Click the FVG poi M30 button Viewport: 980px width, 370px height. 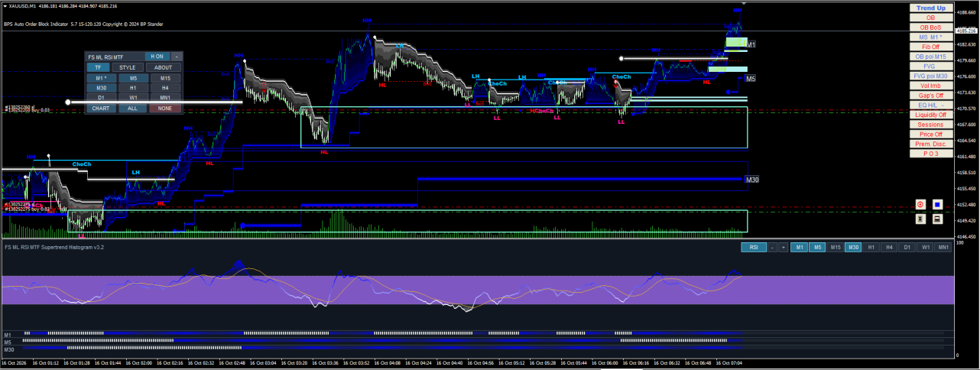tap(930, 76)
